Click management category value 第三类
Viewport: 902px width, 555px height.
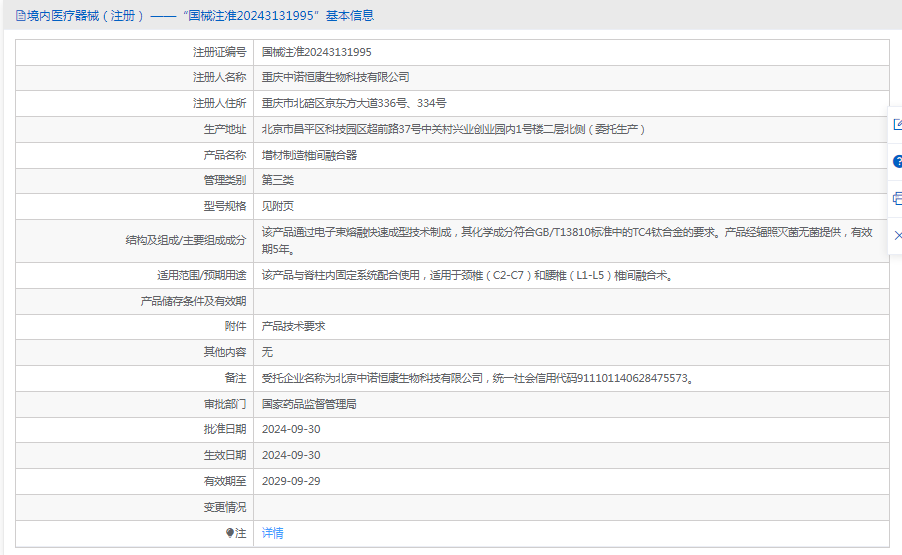pos(278,180)
